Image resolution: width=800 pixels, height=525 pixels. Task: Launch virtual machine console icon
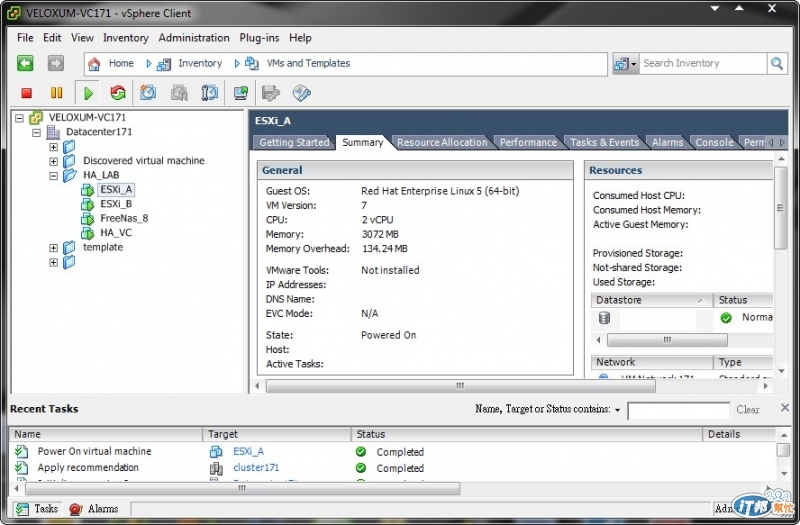pyautogui.click(x=240, y=93)
